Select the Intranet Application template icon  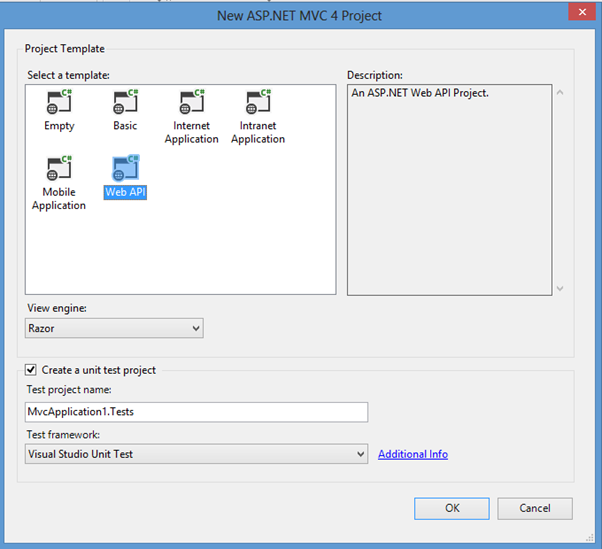[257, 103]
